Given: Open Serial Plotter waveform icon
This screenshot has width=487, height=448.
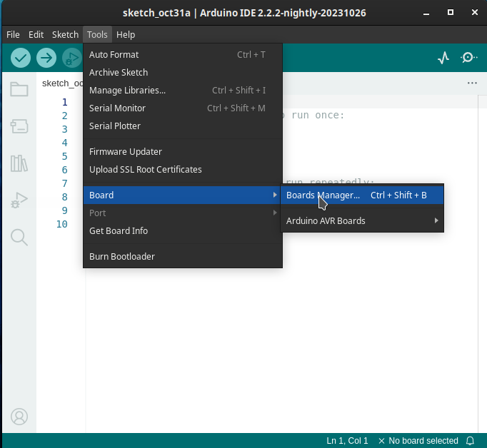Looking at the screenshot, I should click(443, 58).
